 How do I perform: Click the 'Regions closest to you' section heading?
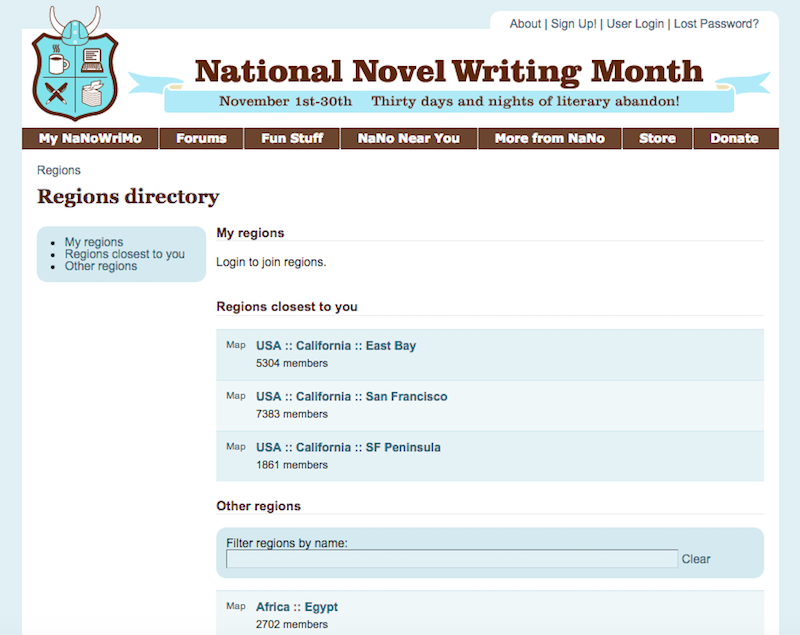(x=287, y=307)
